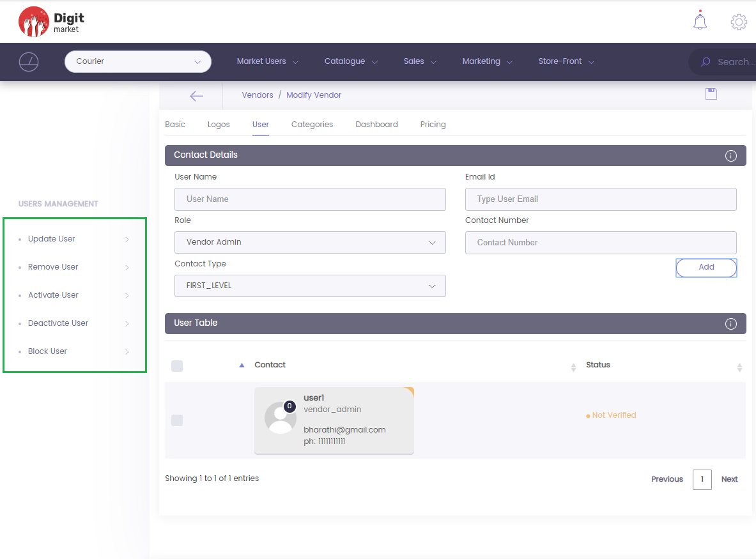
Task: Expand the Contact Type FIRST_LEVEL dropdown
Action: pyautogui.click(x=310, y=286)
